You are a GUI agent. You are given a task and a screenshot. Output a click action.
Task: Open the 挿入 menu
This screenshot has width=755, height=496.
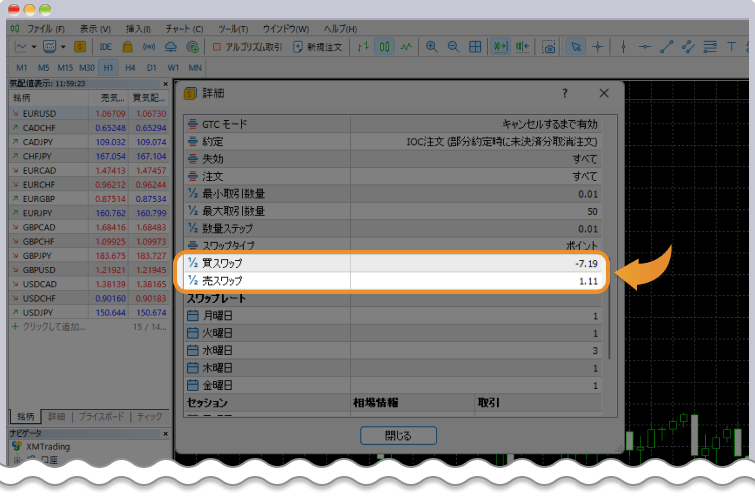138,29
